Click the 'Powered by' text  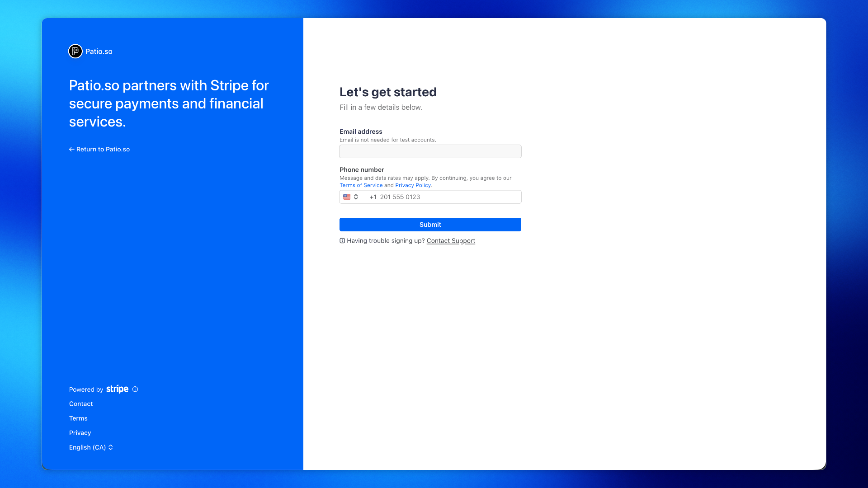[86, 389]
